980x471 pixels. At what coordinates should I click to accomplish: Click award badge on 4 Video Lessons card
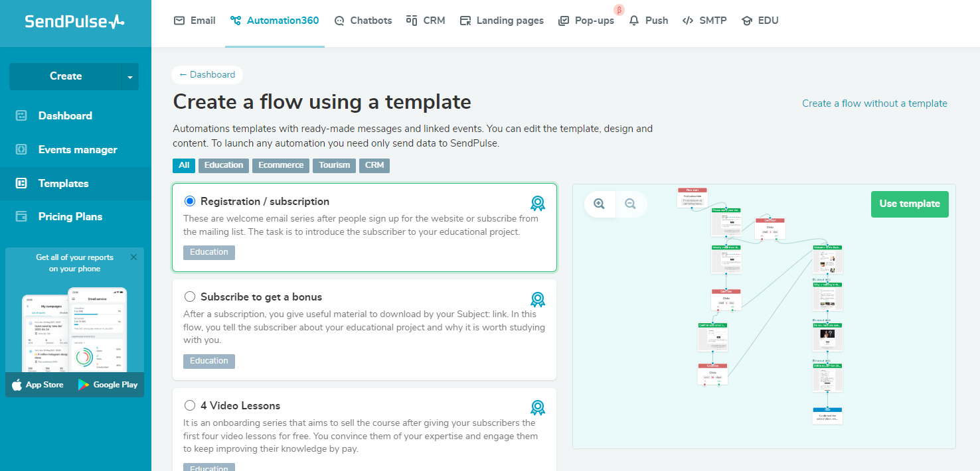(x=537, y=407)
